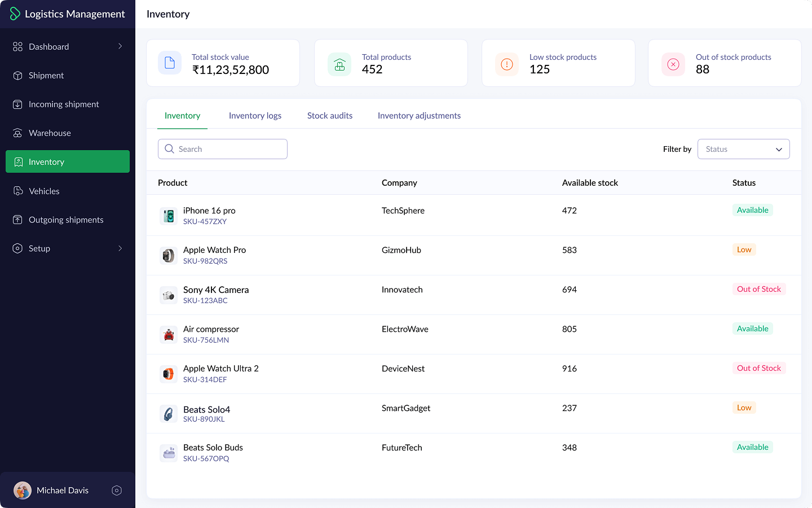
Task: Click the Shipment box icon
Action: click(18, 75)
